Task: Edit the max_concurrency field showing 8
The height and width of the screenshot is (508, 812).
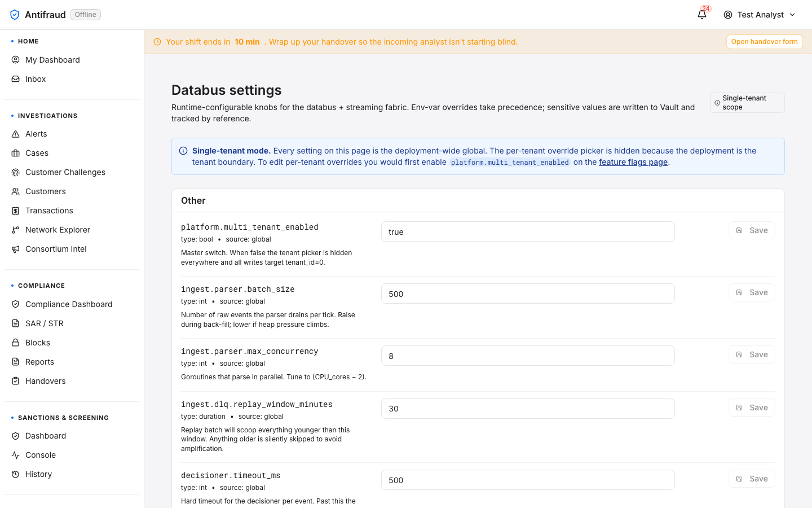Action: 528,356
